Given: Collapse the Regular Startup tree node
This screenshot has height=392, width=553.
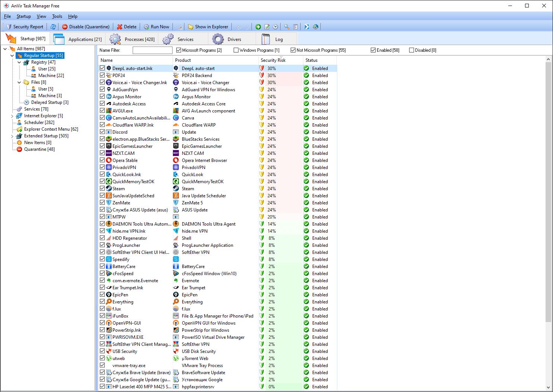Looking at the screenshot, I should click(12, 55).
